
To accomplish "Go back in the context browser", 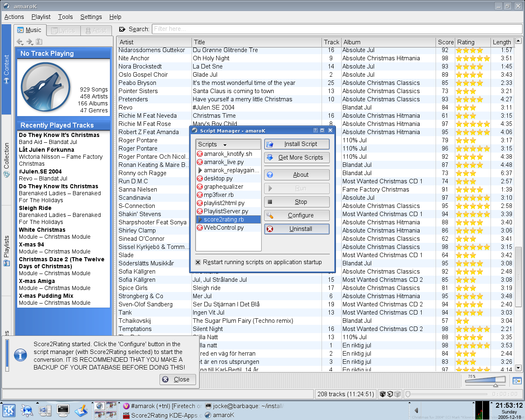I will 20,41.
